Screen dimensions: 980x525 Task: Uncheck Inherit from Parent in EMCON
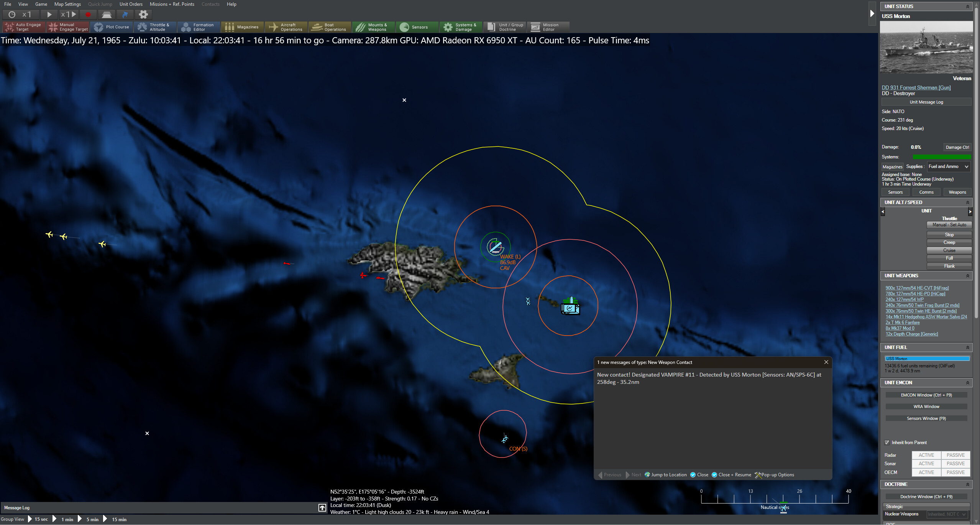click(887, 442)
